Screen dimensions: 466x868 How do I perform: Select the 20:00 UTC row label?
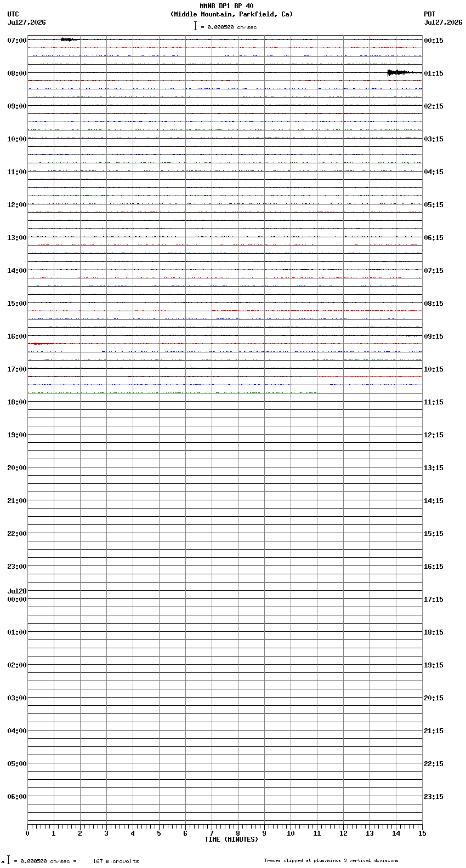pyautogui.click(x=17, y=468)
